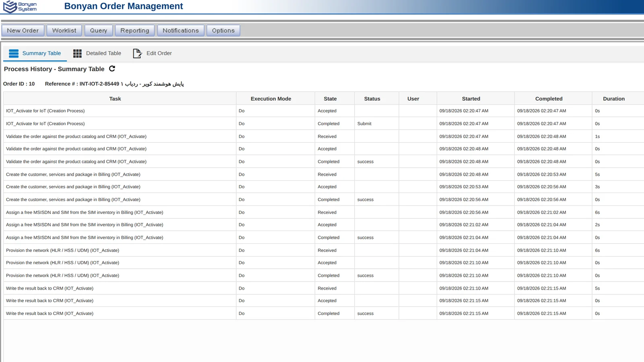Refresh the Process History table
The width and height of the screenshot is (644, 362).
coord(112,69)
